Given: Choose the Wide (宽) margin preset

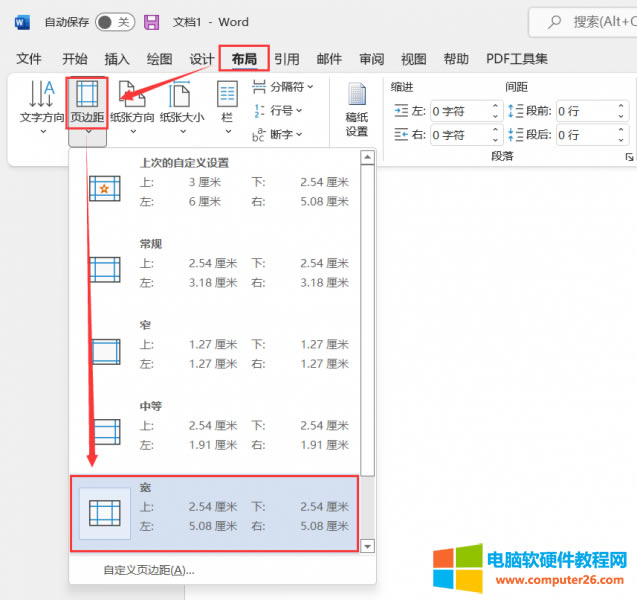Looking at the screenshot, I should (x=220, y=513).
